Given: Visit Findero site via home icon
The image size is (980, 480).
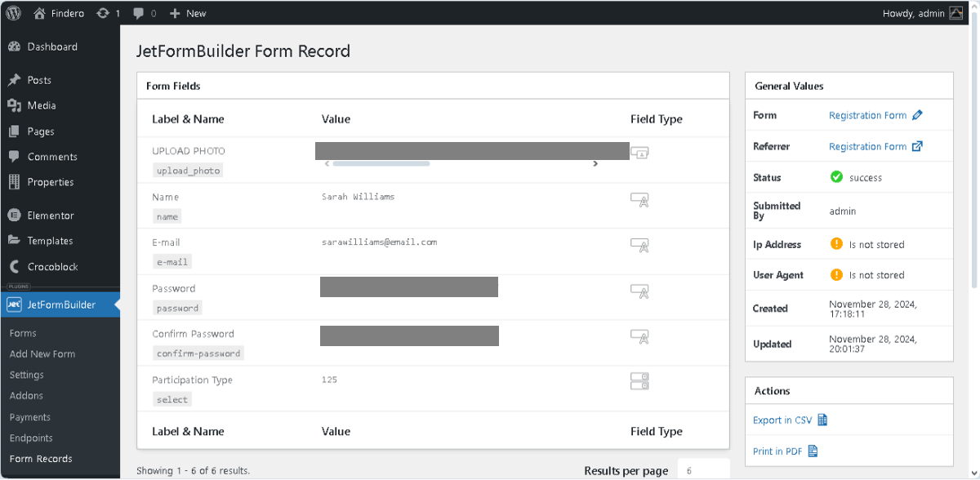Looking at the screenshot, I should [38, 13].
